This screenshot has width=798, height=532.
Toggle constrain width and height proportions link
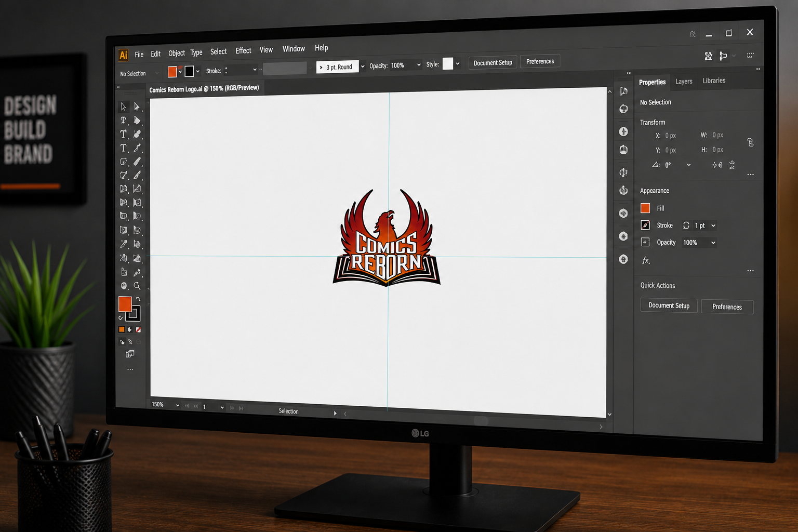750,142
